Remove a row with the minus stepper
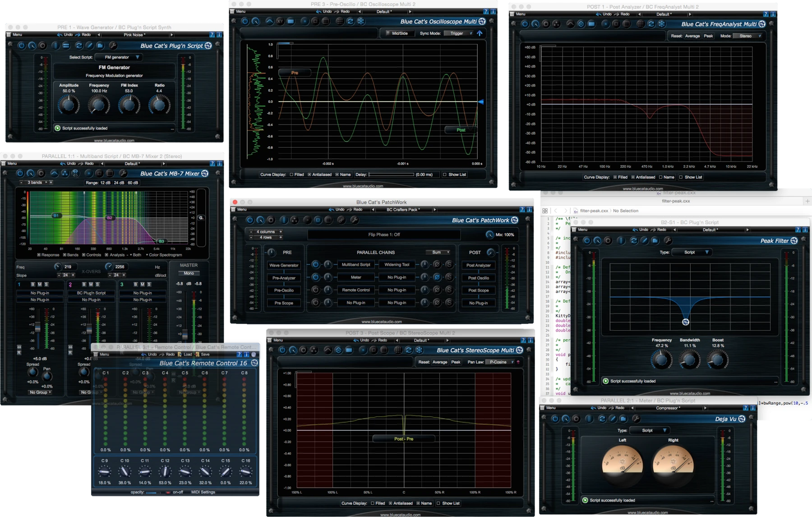The width and height of the screenshot is (812, 517). (251, 237)
